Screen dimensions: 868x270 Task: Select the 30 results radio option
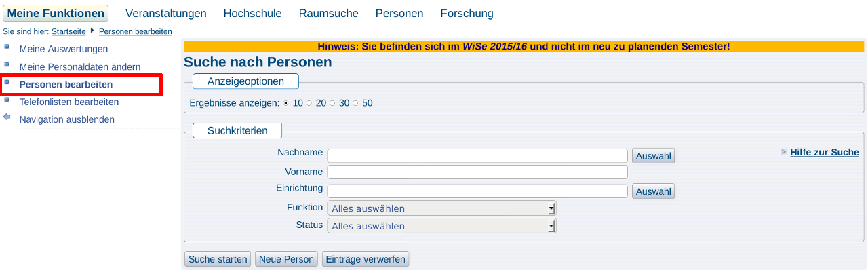pyautogui.click(x=332, y=103)
